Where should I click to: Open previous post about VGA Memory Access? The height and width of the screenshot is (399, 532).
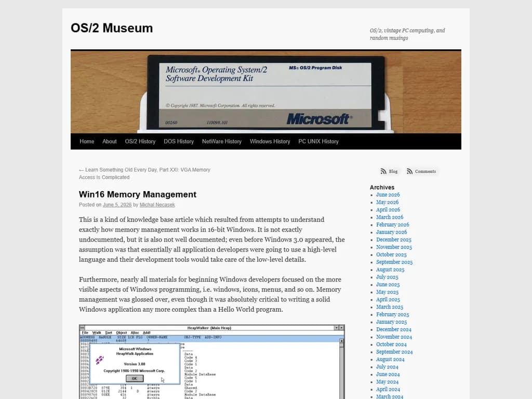tap(144, 174)
